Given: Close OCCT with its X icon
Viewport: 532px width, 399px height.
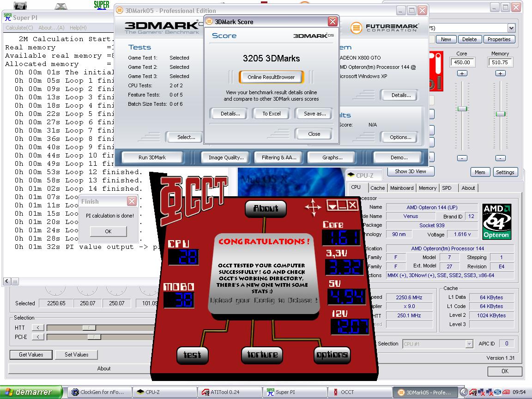Looking at the screenshot, I should click(353, 205).
